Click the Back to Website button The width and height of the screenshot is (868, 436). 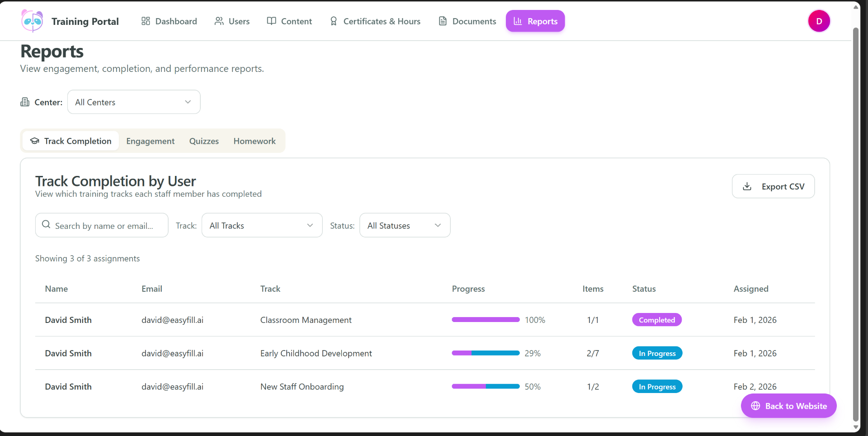coord(789,406)
